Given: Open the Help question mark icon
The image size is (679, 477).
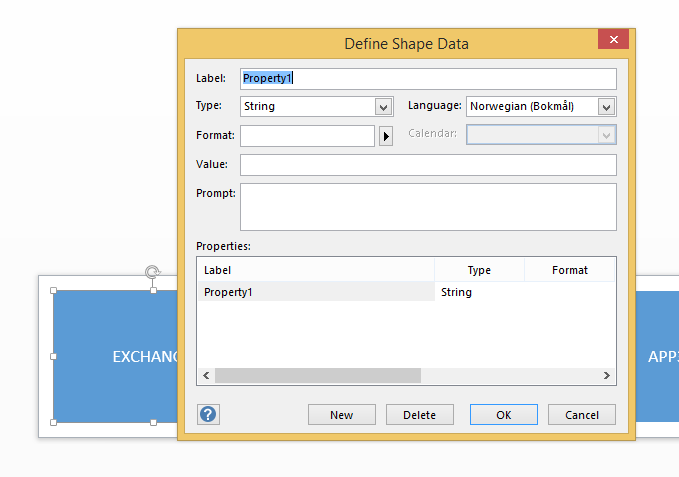Looking at the screenshot, I should click(208, 415).
